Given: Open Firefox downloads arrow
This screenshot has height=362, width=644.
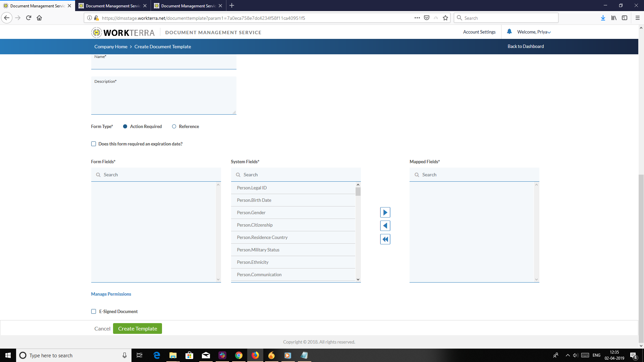Looking at the screenshot, I should 603,18.
